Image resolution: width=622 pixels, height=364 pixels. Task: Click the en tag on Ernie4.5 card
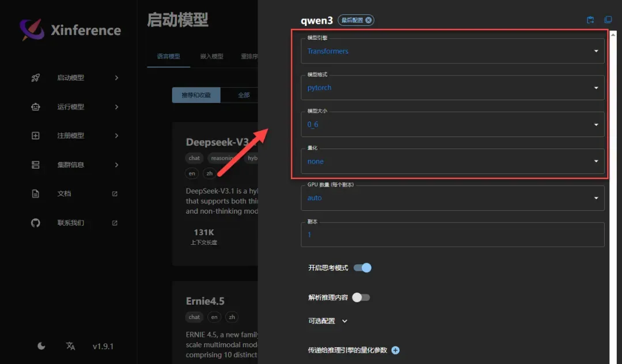214,317
